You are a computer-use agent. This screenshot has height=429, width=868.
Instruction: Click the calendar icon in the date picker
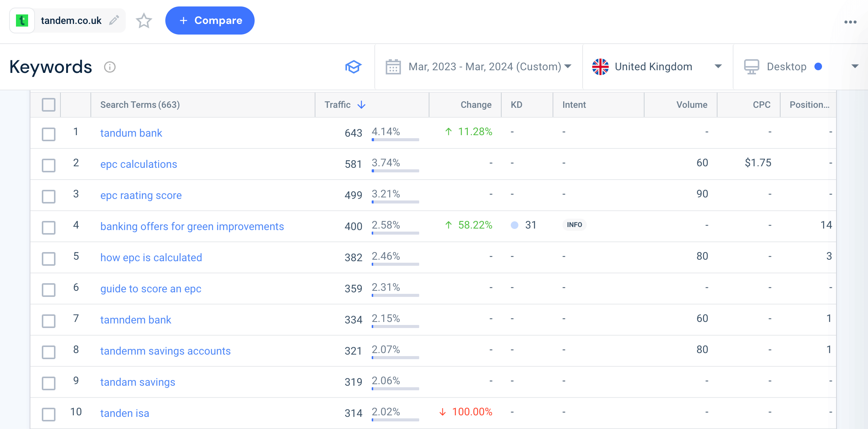coord(393,66)
